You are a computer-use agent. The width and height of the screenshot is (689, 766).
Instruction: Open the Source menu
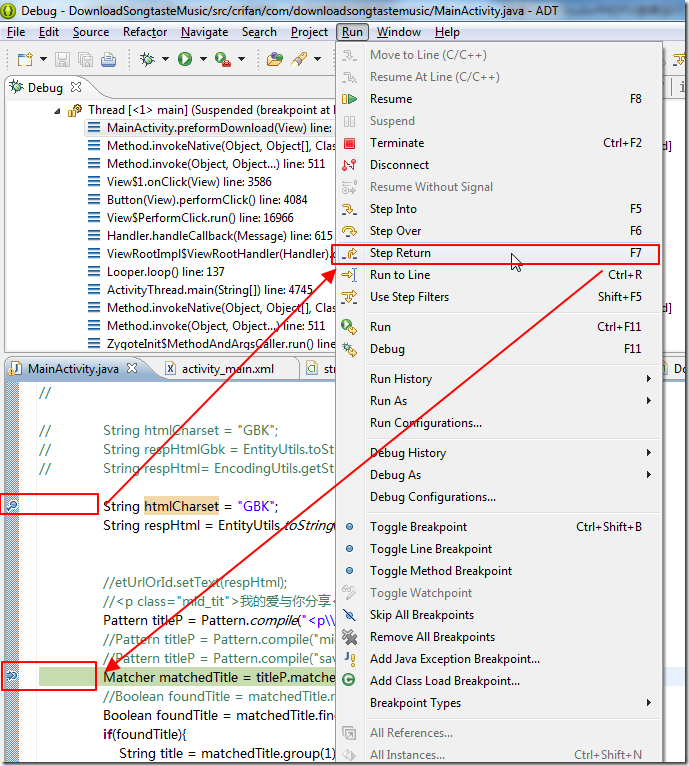point(91,32)
